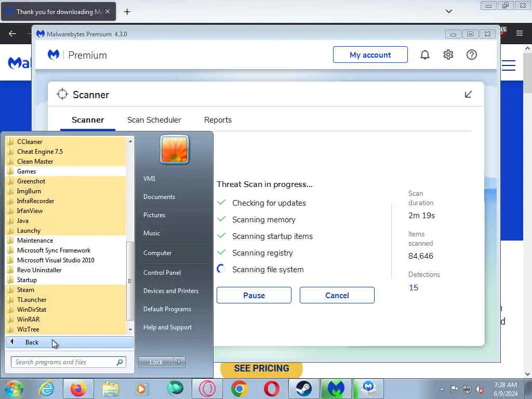This screenshot has width=532, height=399.
Task: Expand the Cheat Engine 7.5 folder
Action: point(66,151)
